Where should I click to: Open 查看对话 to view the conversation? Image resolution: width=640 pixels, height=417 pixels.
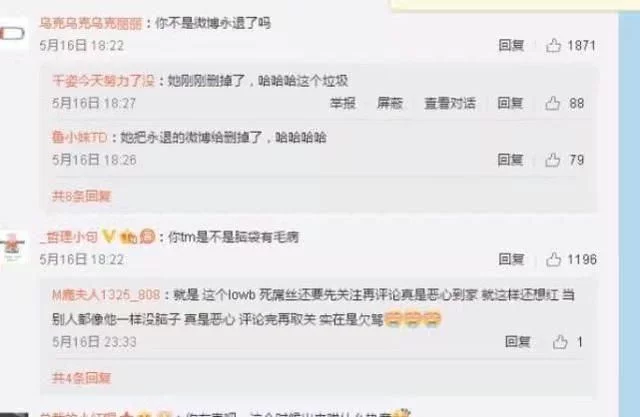[450, 103]
